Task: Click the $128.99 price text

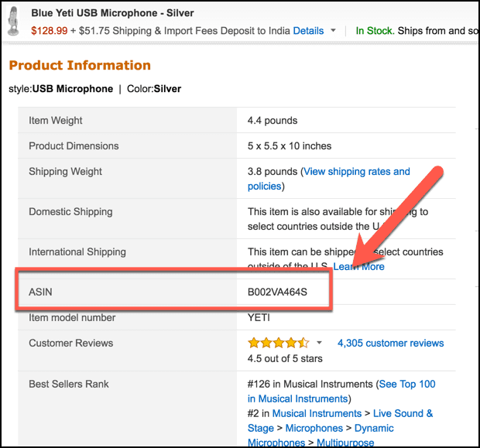Action: (49, 31)
